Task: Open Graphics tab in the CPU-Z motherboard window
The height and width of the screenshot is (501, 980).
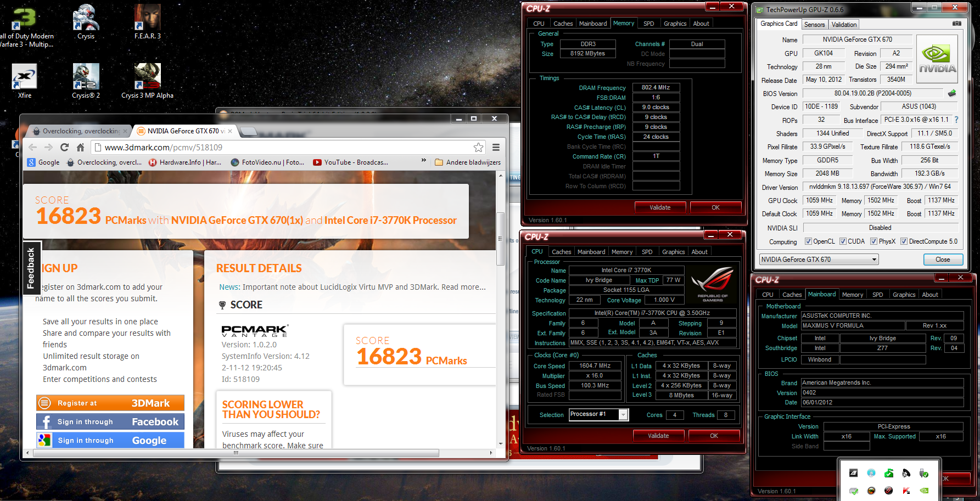Action: click(904, 295)
